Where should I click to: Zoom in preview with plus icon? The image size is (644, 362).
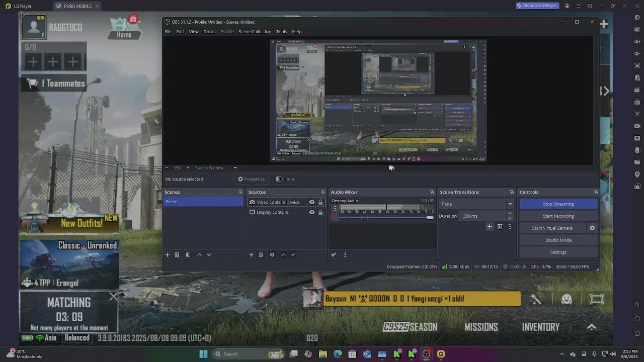point(188,168)
